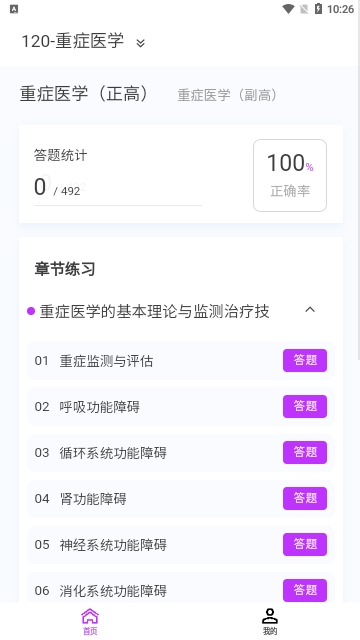Start 答题 for 04 肾功能障碍
The image size is (360, 640).
pos(305,498)
